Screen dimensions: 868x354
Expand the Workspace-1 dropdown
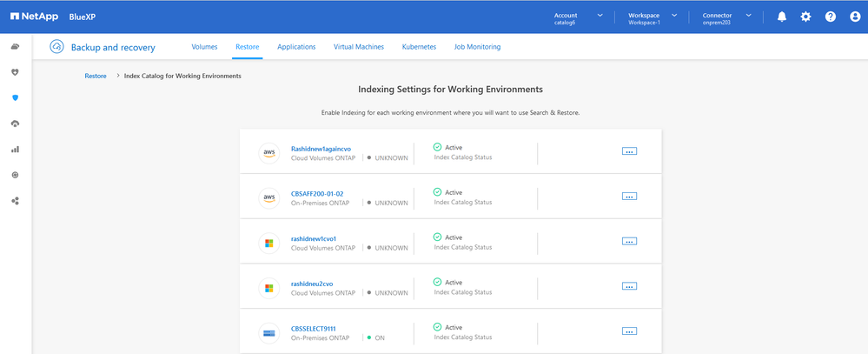click(653, 18)
